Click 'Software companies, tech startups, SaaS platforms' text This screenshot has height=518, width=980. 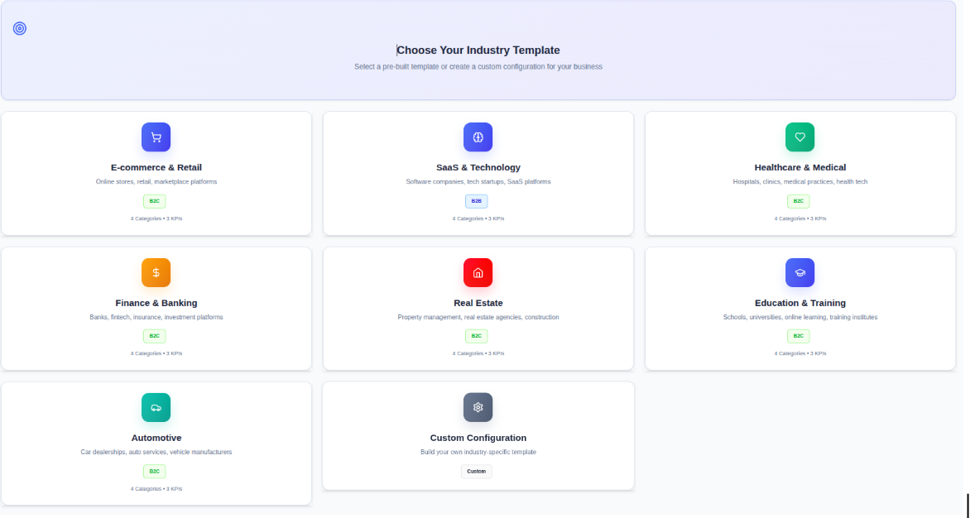click(x=478, y=182)
